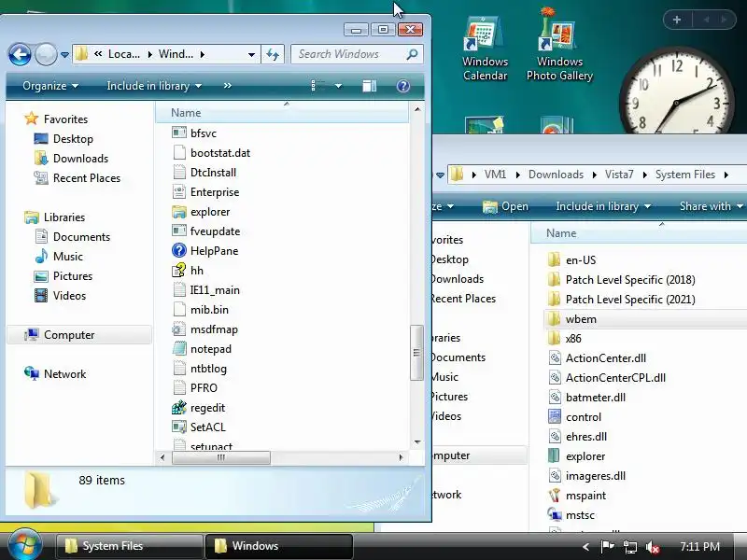Image resolution: width=747 pixels, height=560 pixels.
Task: Select the regedit icon
Action: click(179, 408)
